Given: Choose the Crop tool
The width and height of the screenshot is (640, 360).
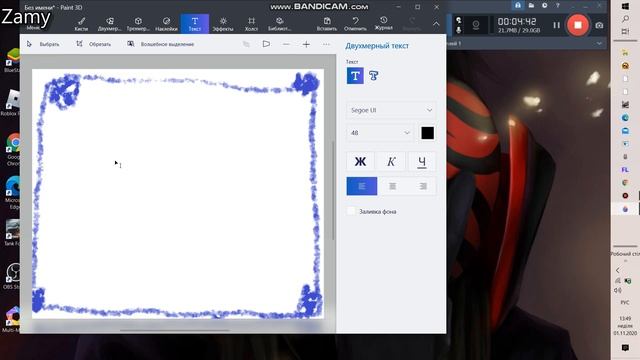Looking at the screenshot, I should [x=93, y=44].
